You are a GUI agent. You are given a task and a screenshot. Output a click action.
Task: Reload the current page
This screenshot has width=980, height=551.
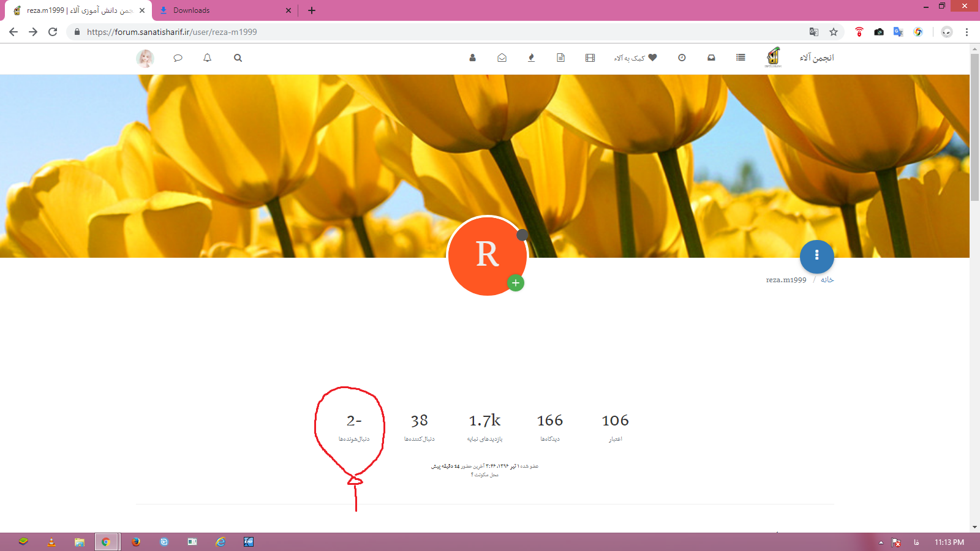click(53, 32)
